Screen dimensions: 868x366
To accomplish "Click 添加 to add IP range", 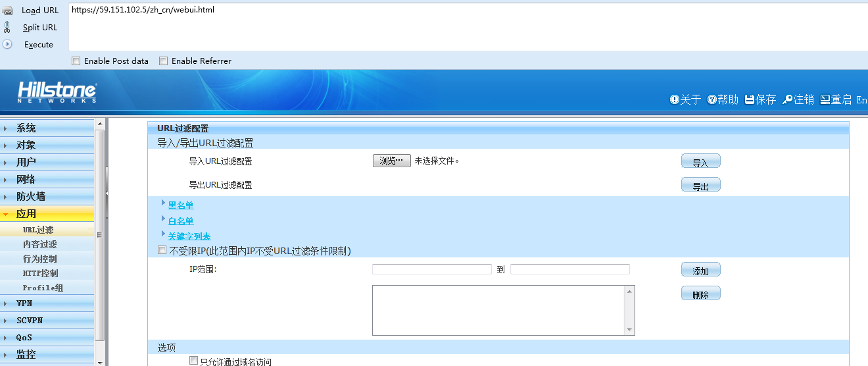I will coord(701,270).
